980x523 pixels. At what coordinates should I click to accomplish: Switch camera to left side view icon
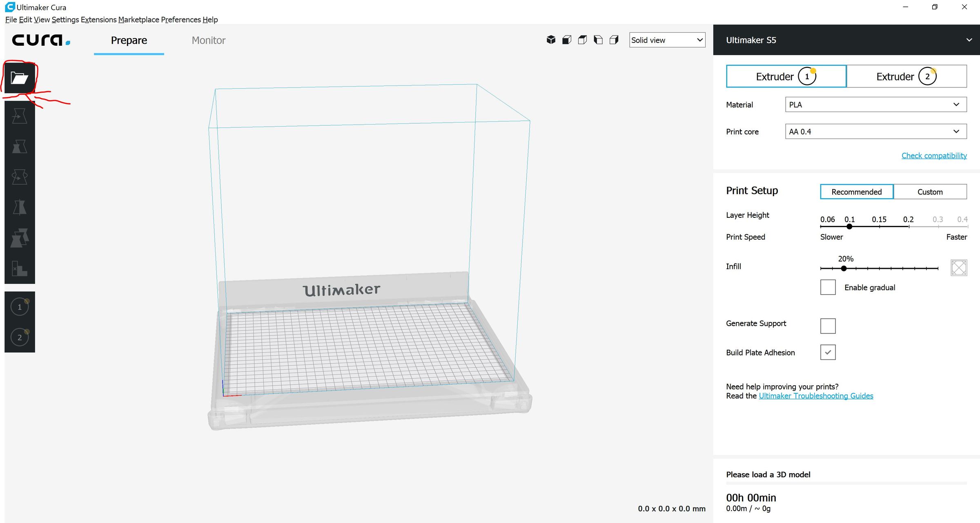tap(598, 40)
